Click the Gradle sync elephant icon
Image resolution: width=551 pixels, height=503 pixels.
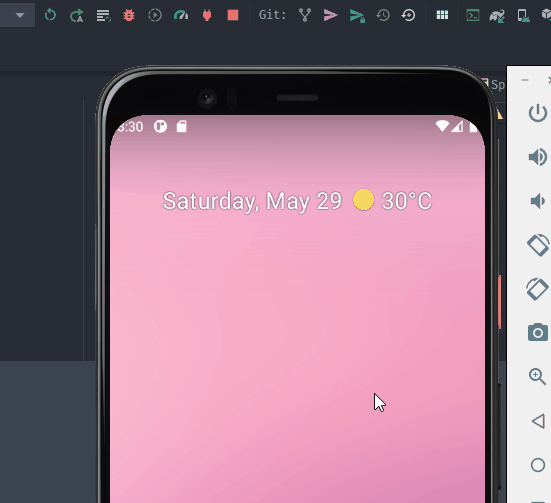(497, 15)
